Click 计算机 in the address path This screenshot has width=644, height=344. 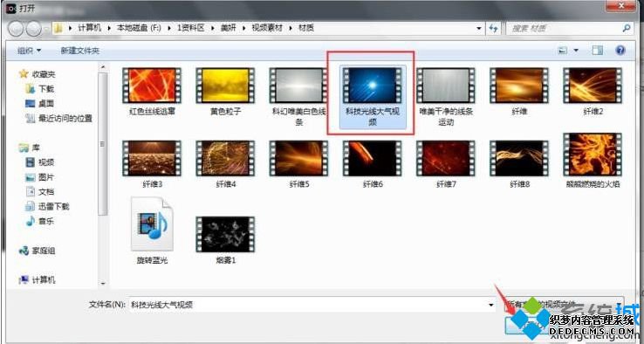89,28
